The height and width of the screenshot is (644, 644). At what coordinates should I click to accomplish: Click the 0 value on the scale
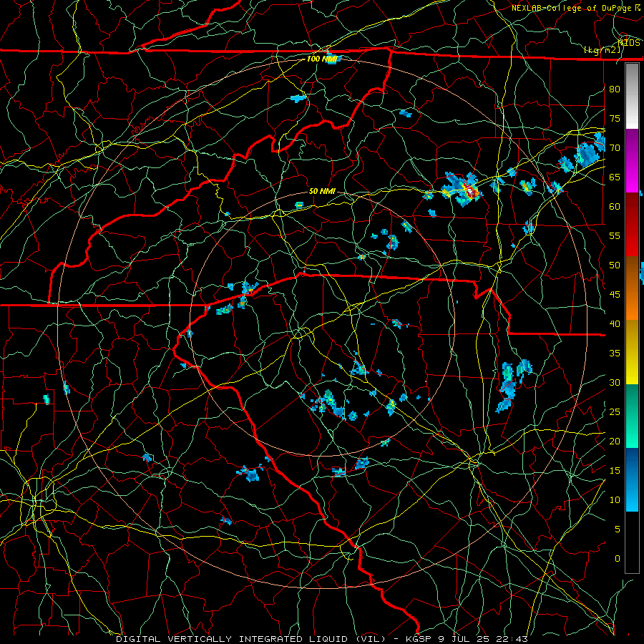tap(618, 559)
